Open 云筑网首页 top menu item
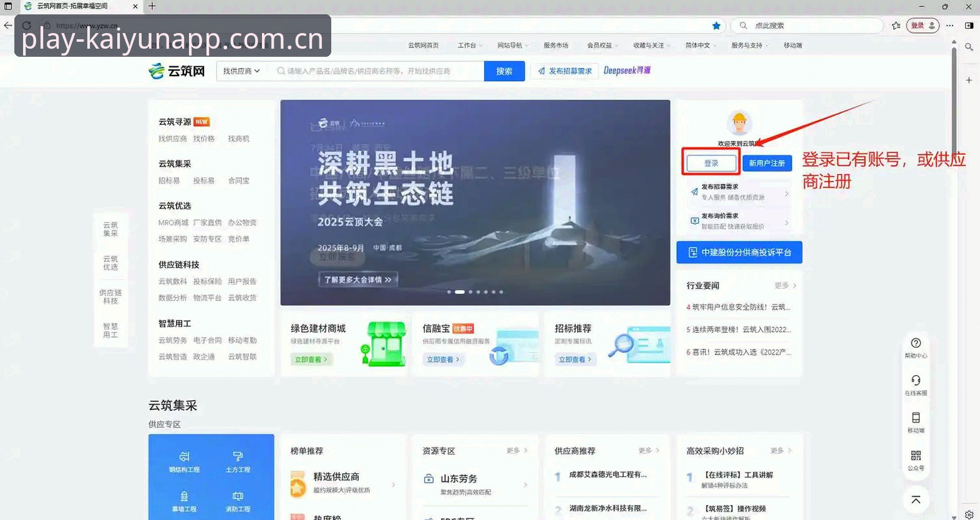This screenshot has width=980, height=520. pos(424,46)
